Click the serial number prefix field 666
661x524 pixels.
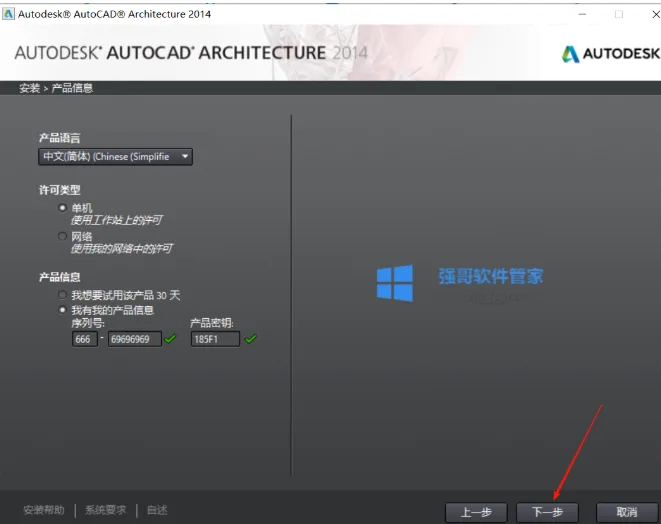(85, 339)
